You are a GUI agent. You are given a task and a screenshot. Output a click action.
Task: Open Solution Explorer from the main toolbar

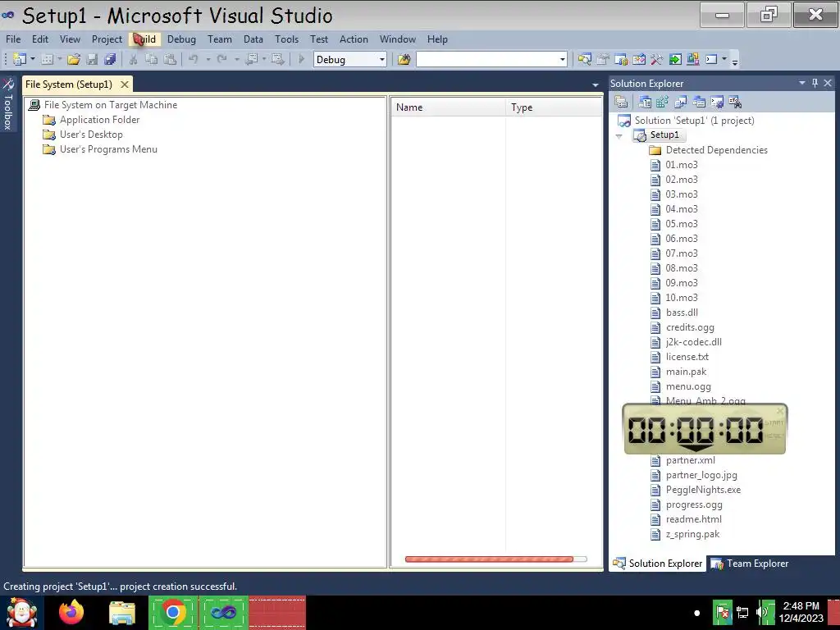pyautogui.click(x=584, y=59)
